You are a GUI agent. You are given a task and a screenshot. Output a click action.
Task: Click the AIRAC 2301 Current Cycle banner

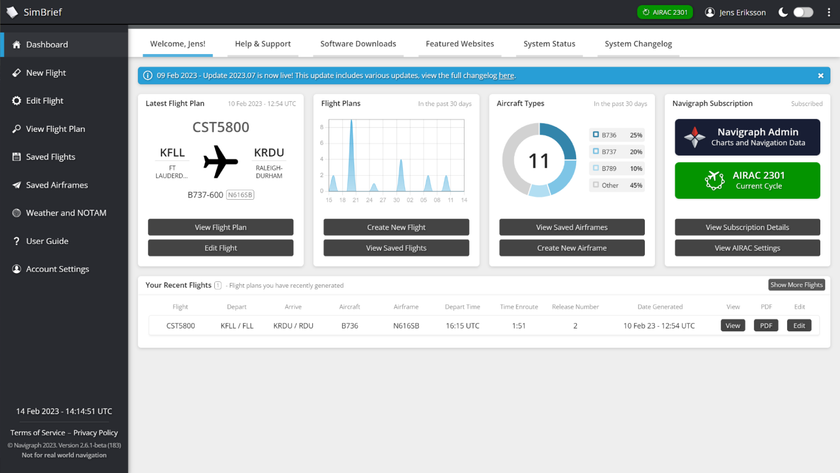[747, 181]
